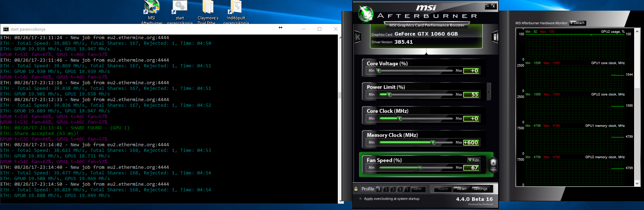Image resolution: width=644 pixels, height=210 pixels.
Task: Open the Afterburner information i button
Action: (495, 37)
